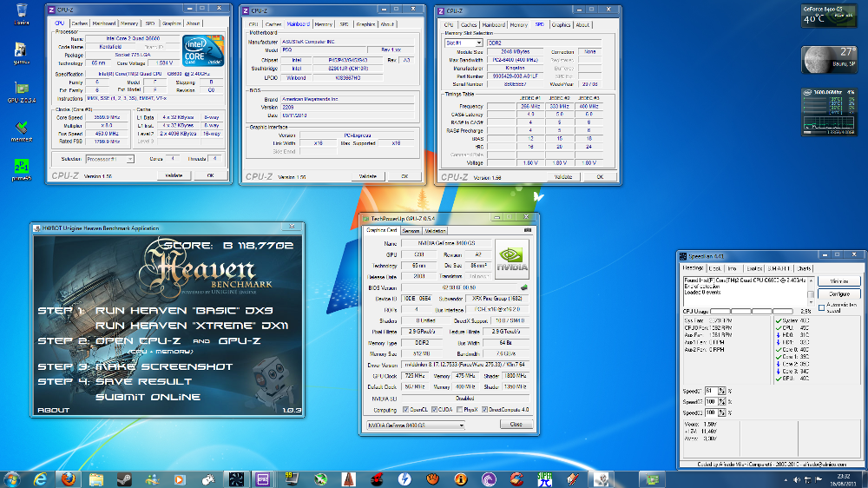
Task: Open Firefox from the taskbar
Action: 68,479
